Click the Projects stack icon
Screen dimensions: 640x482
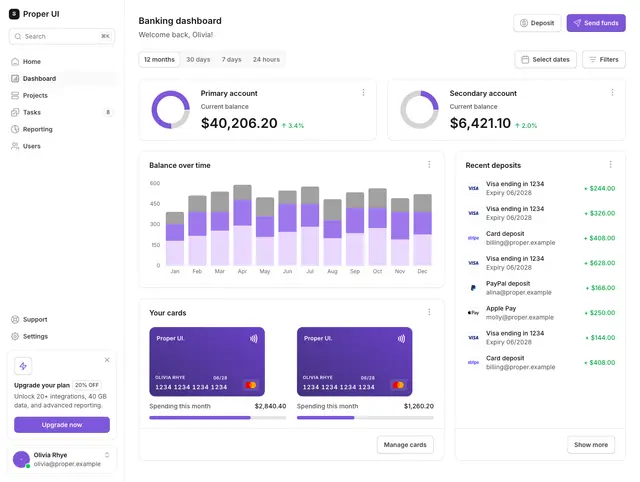click(15, 96)
